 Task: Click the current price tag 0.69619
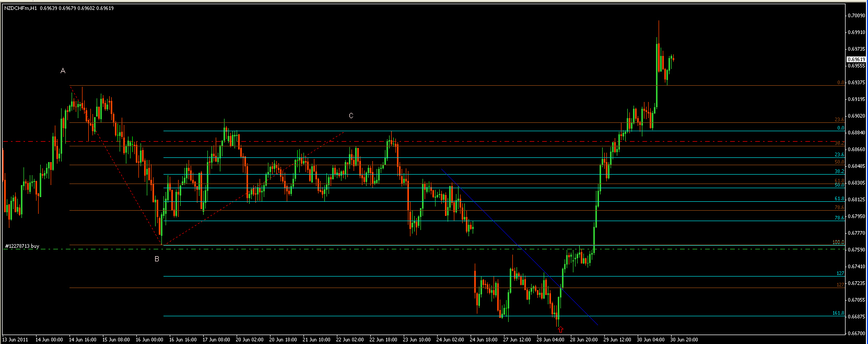tap(855, 60)
